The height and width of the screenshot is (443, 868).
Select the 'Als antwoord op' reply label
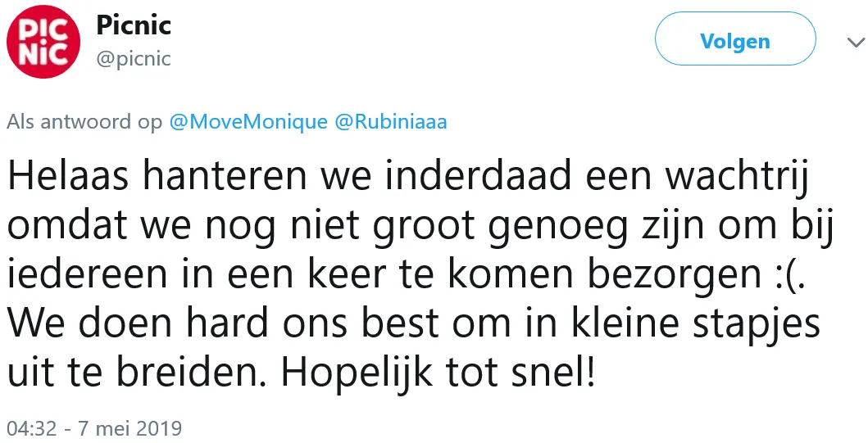tap(84, 122)
